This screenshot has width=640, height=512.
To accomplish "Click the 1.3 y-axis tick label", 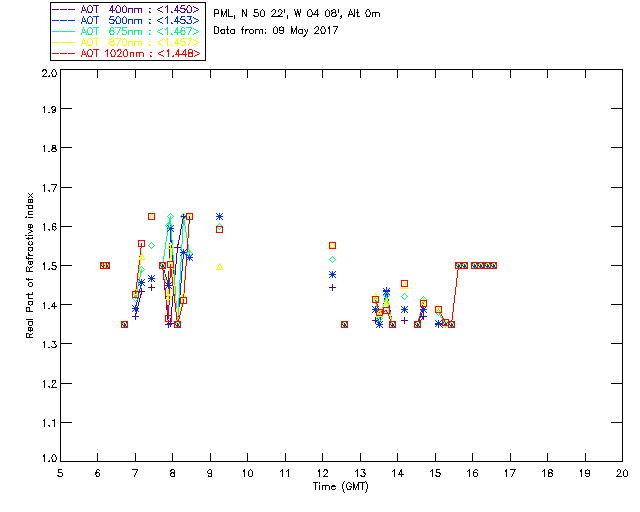I will (49, 344).
